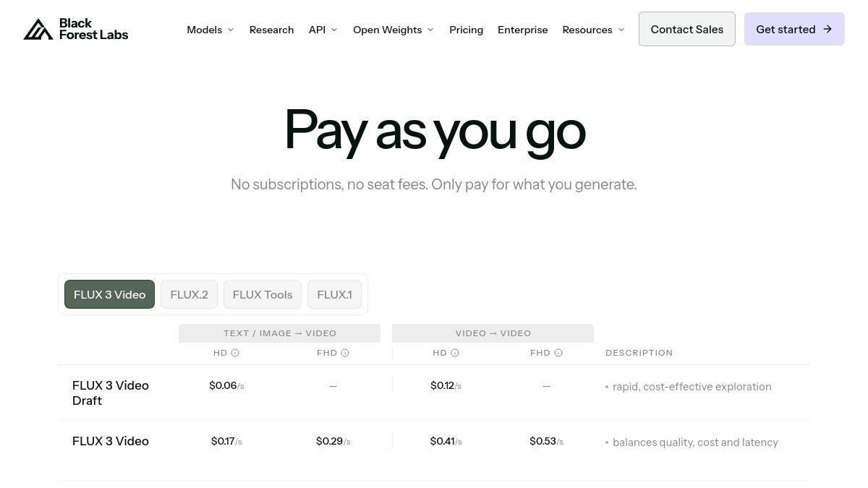The height and width of the screenshot is (488, 868).
Task: Click the TEXT / IMAGE → VIDEO header
Action: tap(280, 333)
